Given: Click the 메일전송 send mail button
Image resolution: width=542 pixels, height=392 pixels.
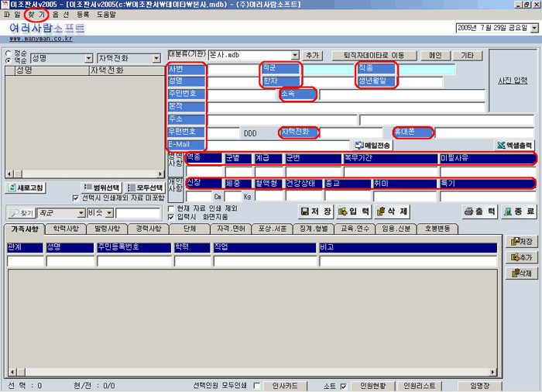Looking at the screenshot, I should (372, 145).
